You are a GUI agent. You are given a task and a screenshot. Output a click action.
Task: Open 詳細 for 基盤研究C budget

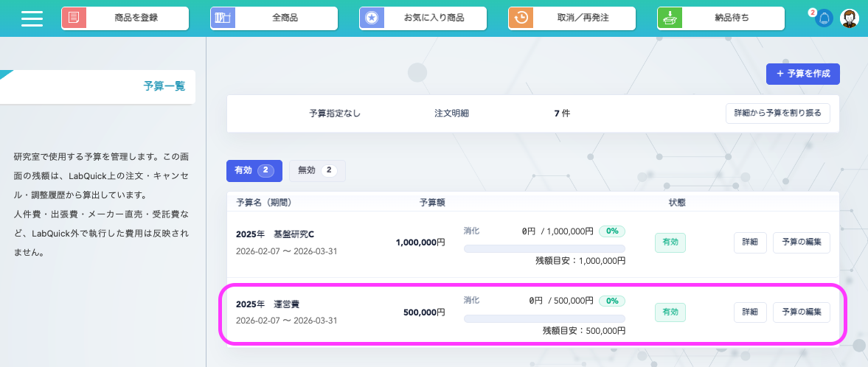point(750,242)
